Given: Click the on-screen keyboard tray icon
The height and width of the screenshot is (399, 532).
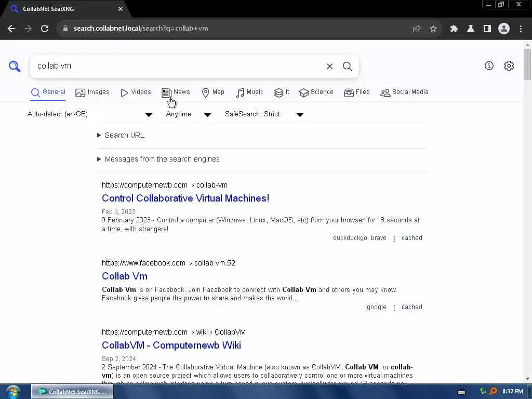Looking at the screenshot, I should (x=461, y=392).
